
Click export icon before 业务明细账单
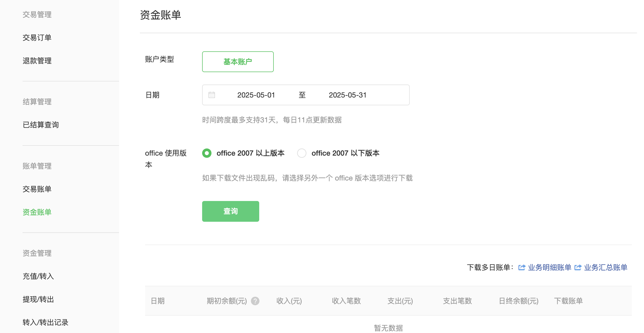(522, 267)
